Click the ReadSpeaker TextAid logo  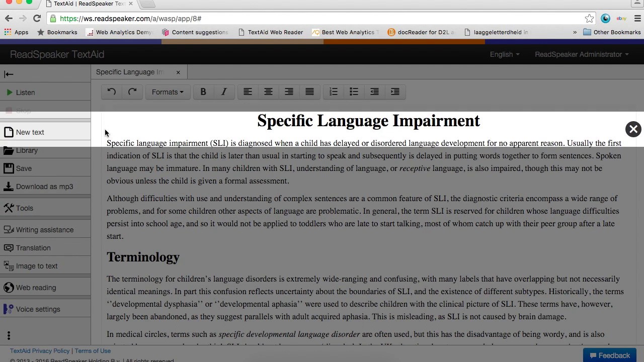pos(57,54)
